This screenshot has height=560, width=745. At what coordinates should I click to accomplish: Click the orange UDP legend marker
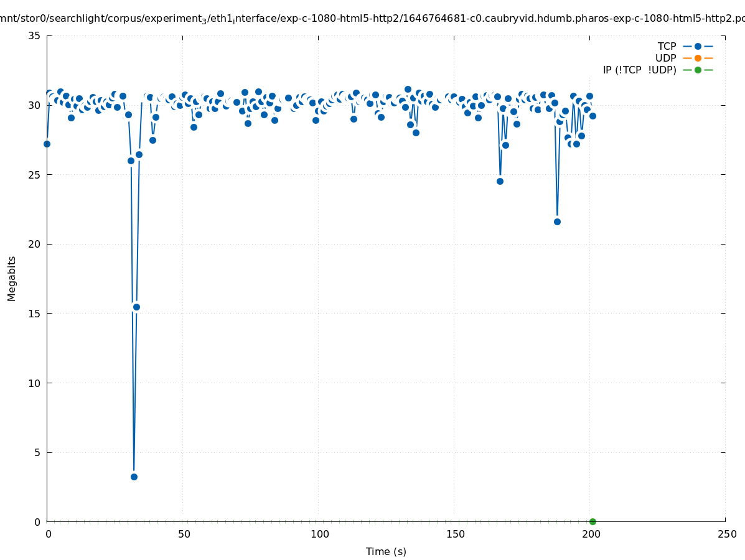pos(698,58)
